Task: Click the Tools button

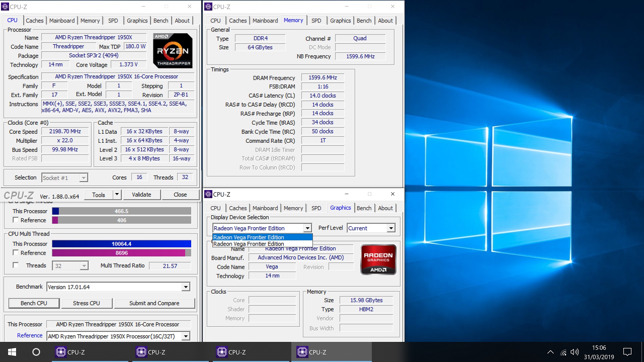Action: point(98,194)
